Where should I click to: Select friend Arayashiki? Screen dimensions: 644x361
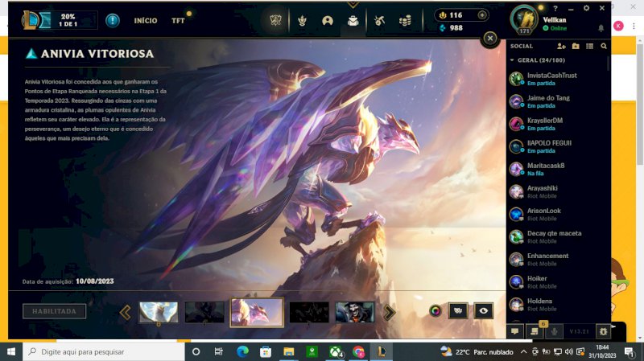(557, 191)
